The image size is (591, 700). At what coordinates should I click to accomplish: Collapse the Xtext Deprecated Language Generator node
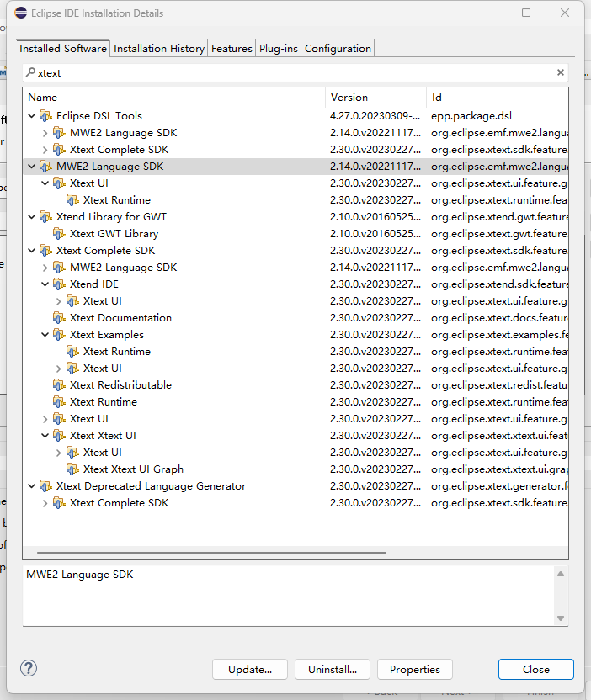(x=32, y=486)
